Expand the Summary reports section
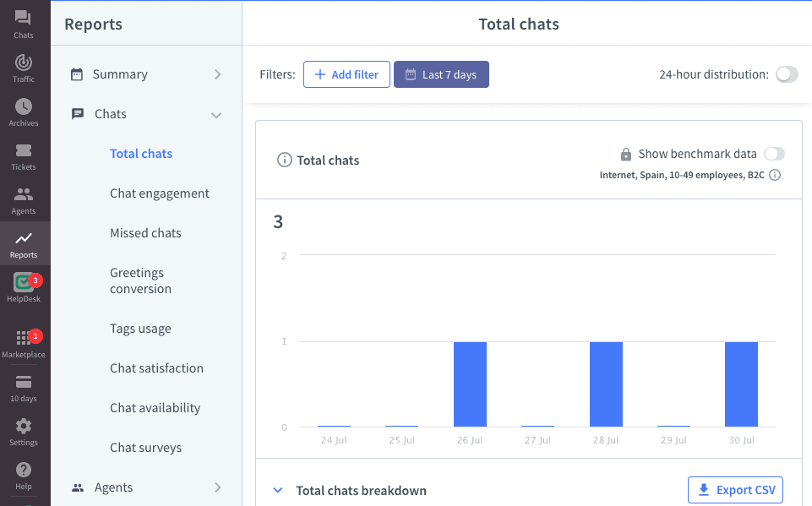The image size is (812, 506). [146, 74]
